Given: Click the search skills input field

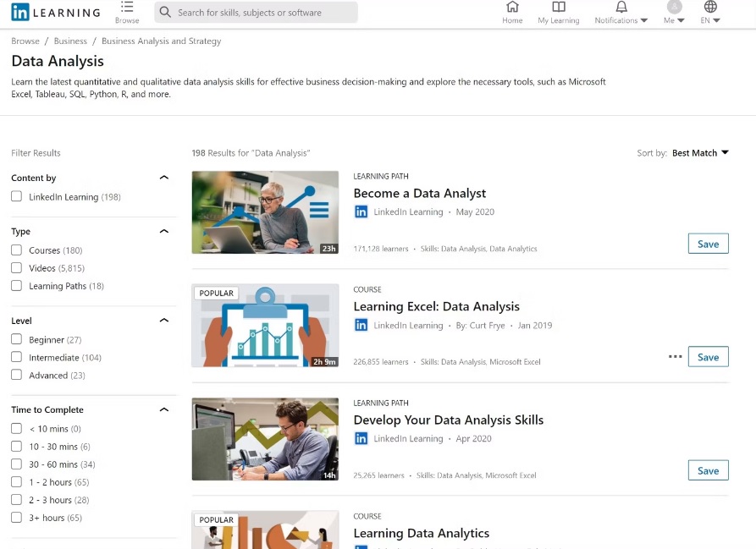Looking at the screenshot, I should 256,13.
